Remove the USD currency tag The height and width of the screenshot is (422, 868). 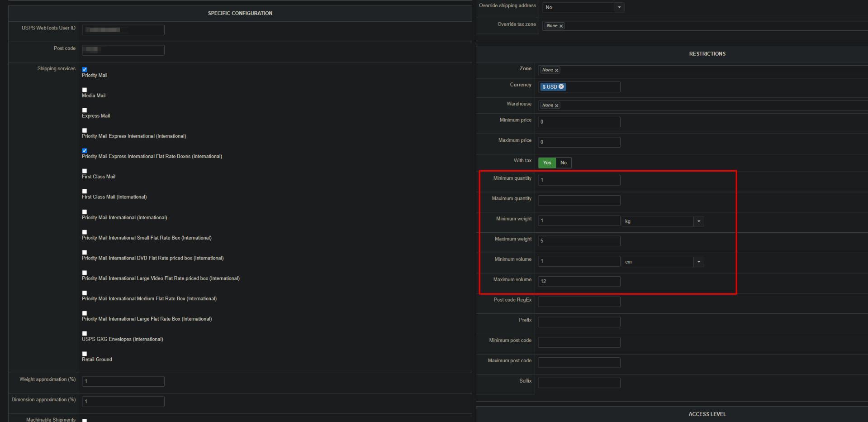coord(561,86)
